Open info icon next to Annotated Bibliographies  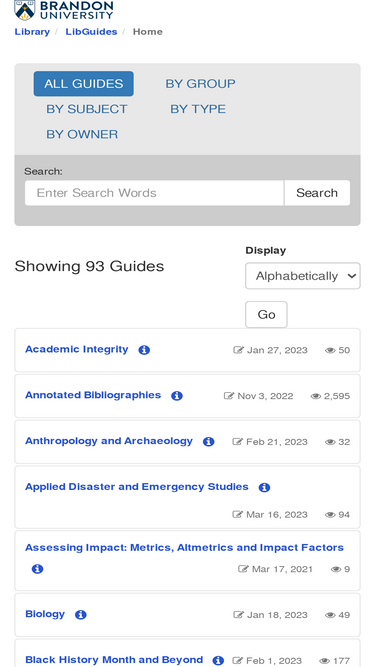click(177, 396)
